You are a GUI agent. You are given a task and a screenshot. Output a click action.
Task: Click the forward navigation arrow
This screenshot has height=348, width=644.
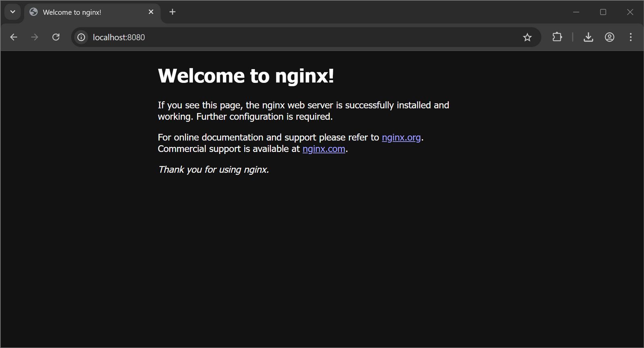pos(35,37)
